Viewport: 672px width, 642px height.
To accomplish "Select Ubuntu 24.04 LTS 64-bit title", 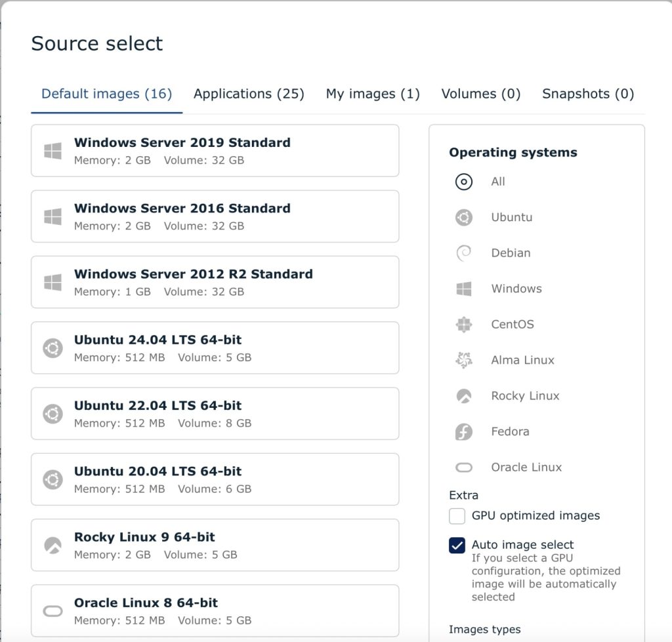I will (157, 340).
